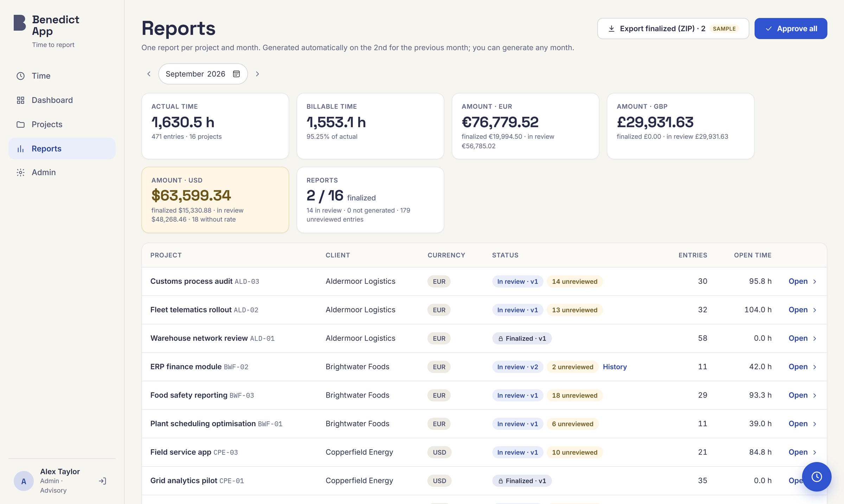Open the September 2026 month picker
This screenshot has height=504, width=844.
click(203, 74)
